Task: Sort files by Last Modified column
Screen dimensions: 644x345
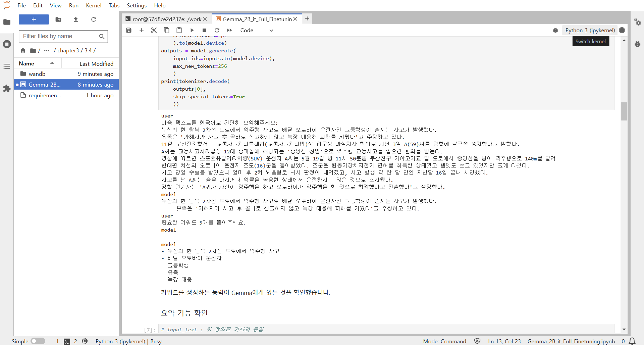Action: [91, 63]
